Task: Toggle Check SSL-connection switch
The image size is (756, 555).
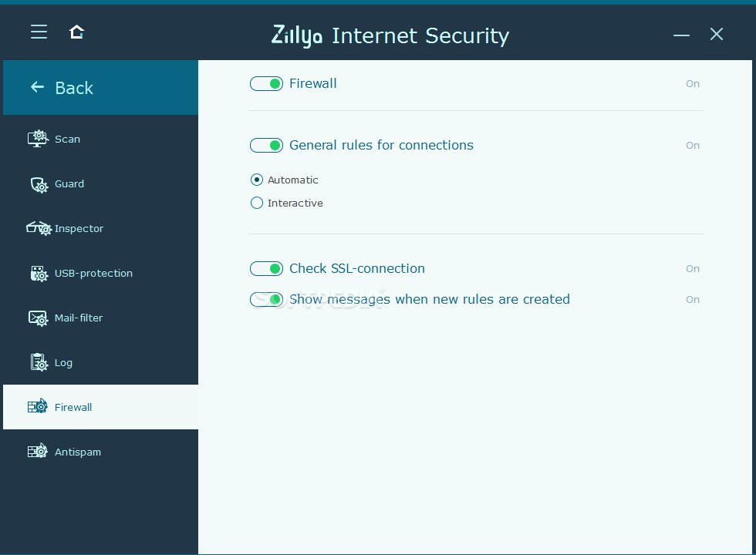Action: tap(266, 269)
